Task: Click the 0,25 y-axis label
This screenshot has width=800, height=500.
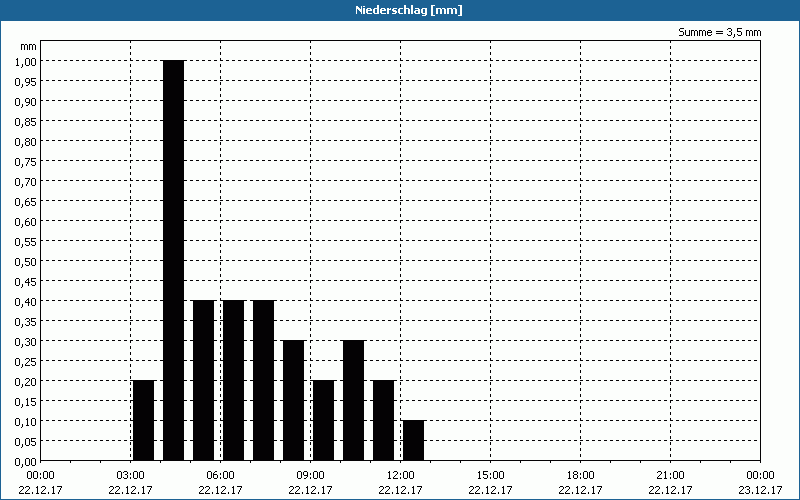Action: tap(26, 361)
